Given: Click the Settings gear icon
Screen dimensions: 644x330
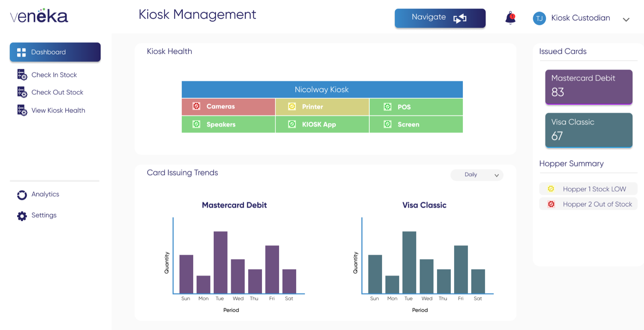Looking at the screenshot, I should tap(22, 216).
